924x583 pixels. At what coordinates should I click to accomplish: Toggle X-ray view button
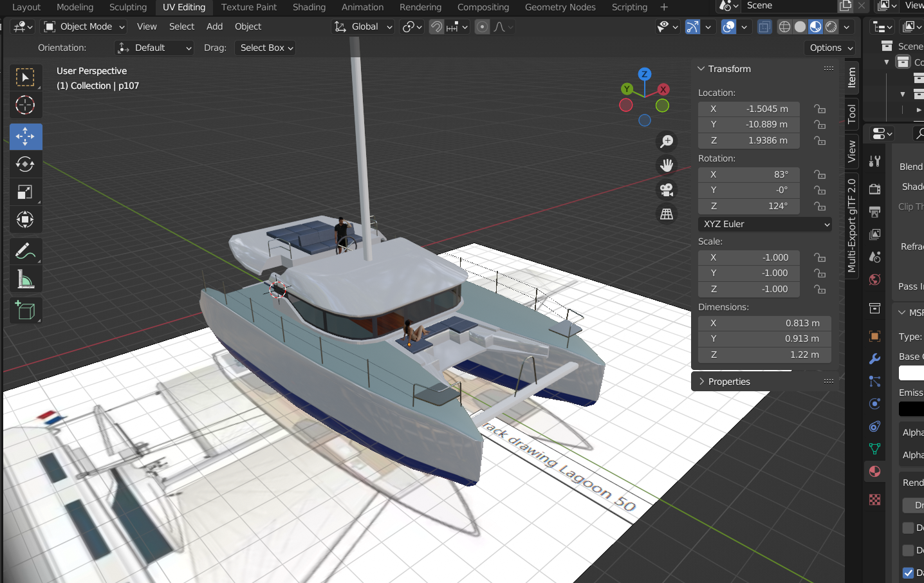point(764,27)
